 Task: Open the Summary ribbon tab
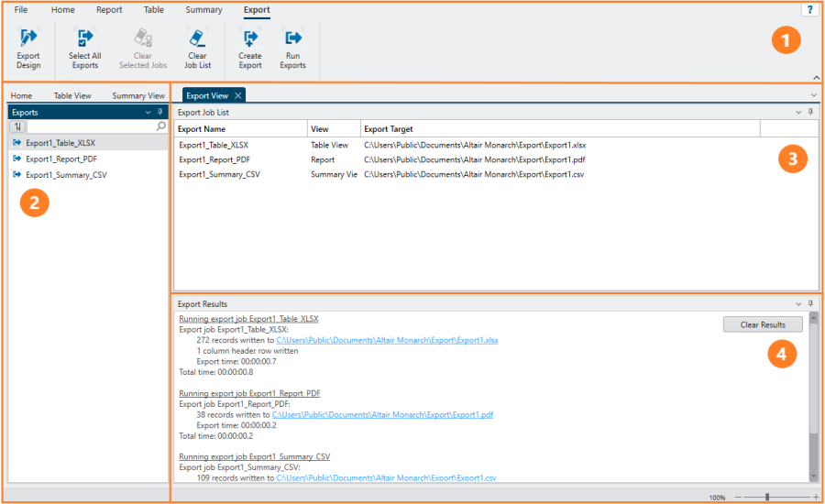click(x=203, y=10)
